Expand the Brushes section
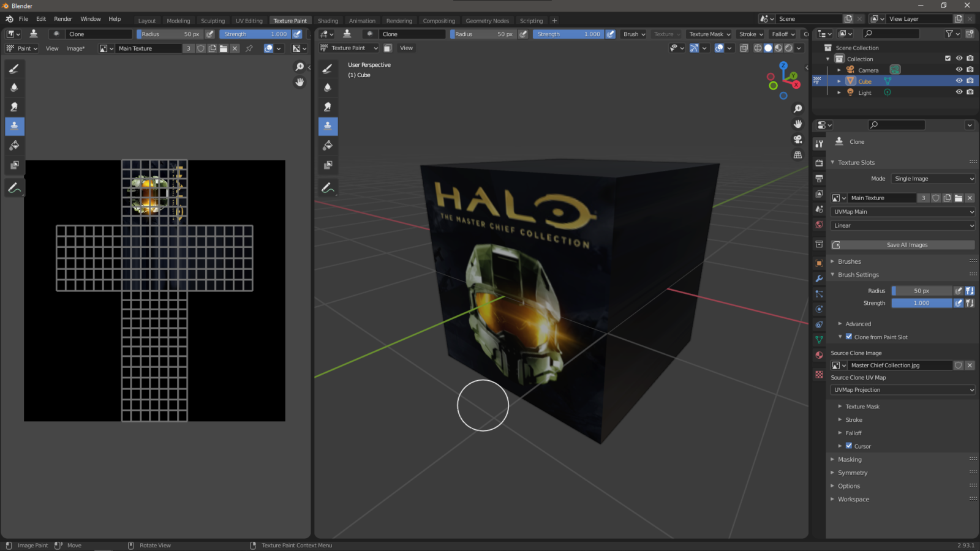The height and width of the screenshot is (551, 980). click(x=850, y=261)
